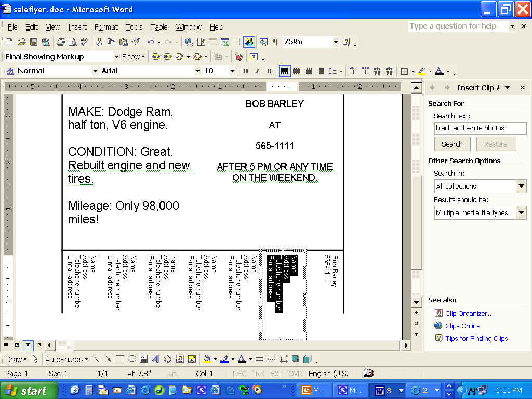The image size is (532, 399).
Task: Select the Rectangle shape tool
Action: point(120,359)
